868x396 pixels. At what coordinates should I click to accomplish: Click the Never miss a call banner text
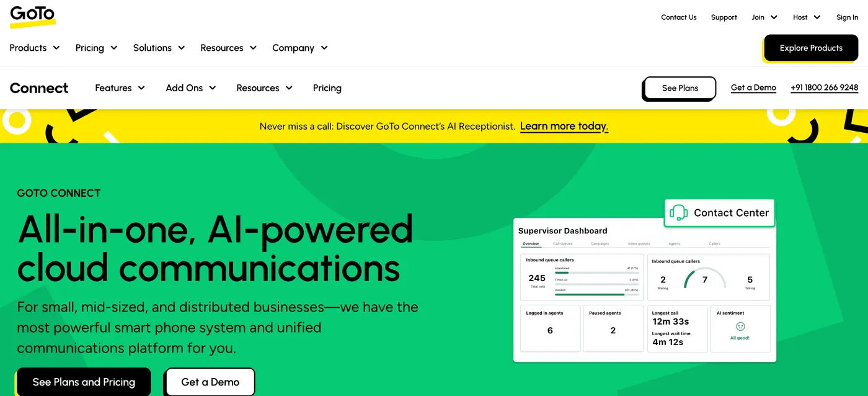pos(387,126)
